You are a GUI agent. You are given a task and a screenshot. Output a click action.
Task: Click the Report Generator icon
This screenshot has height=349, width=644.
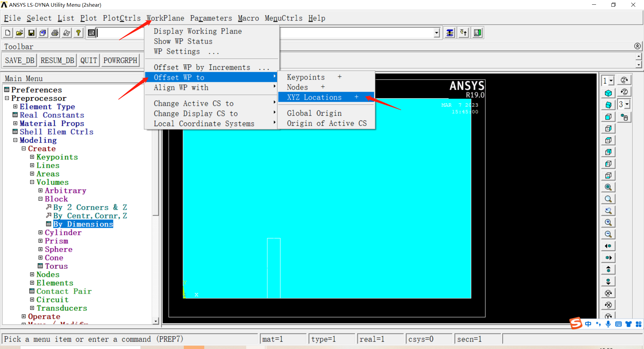coord(66,33)
